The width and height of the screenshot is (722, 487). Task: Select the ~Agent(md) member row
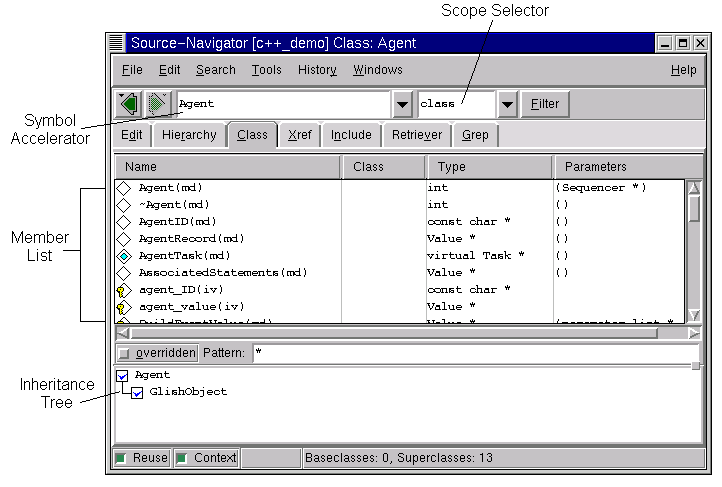point(400,205)
